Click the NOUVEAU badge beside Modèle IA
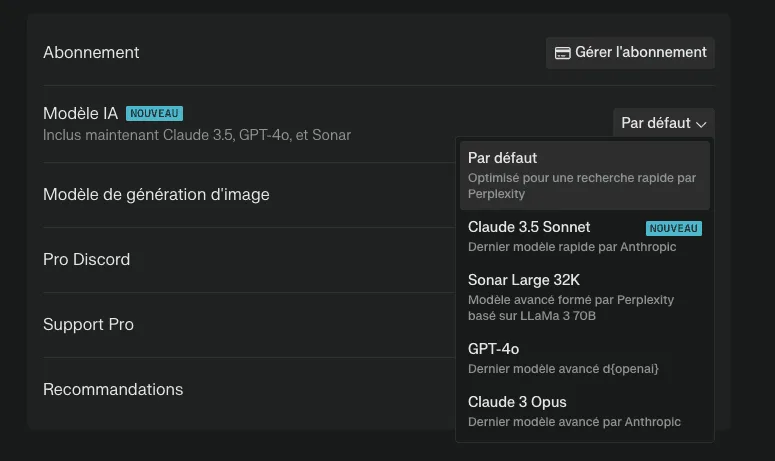The image size is (775, 461). pos(154,113)
